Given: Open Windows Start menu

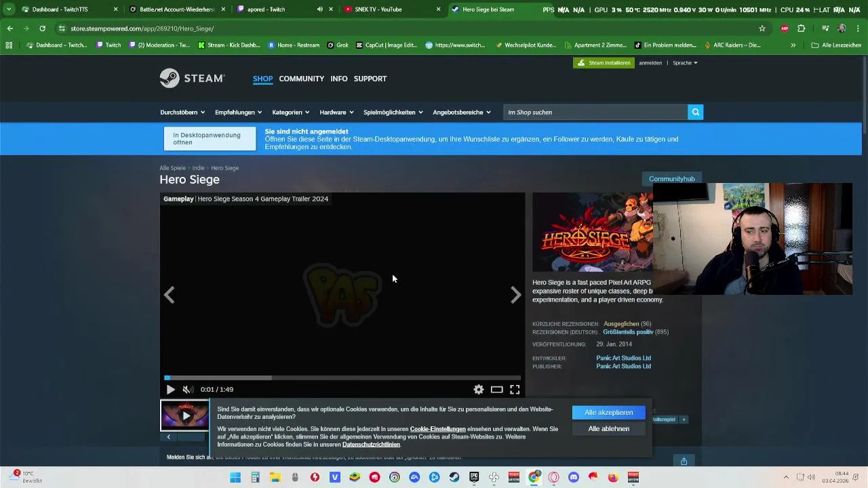Looking at the screenshot, I should tap(235, 477).
